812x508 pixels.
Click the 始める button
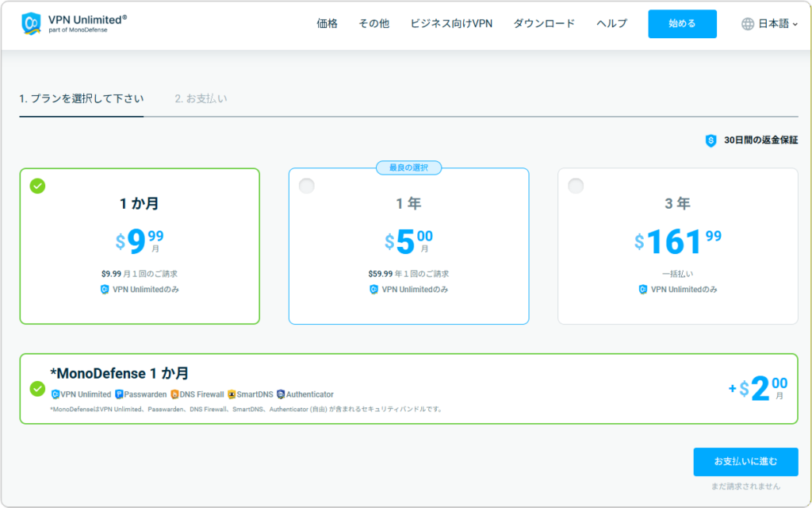682,24
